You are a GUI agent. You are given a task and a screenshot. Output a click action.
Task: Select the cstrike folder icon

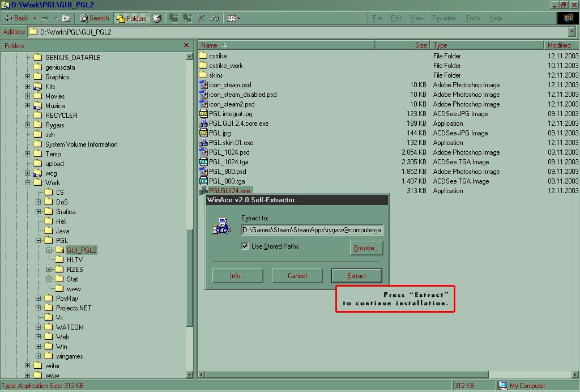(x=203, y=56)
